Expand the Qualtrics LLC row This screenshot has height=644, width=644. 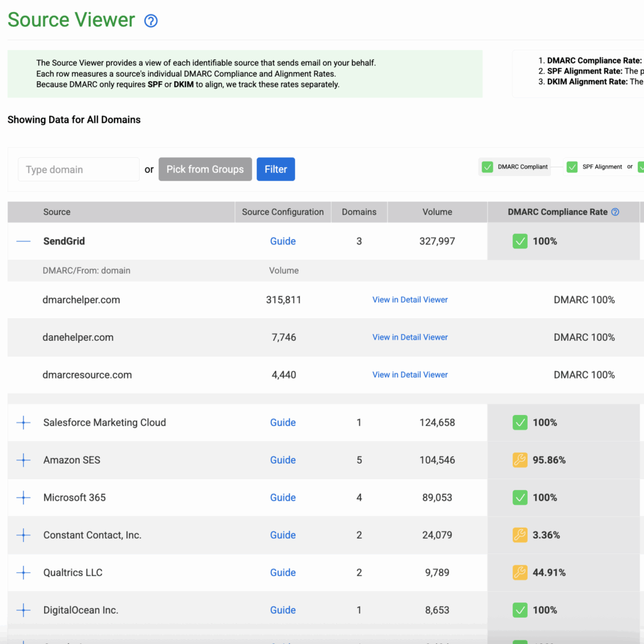pos(23,572)
